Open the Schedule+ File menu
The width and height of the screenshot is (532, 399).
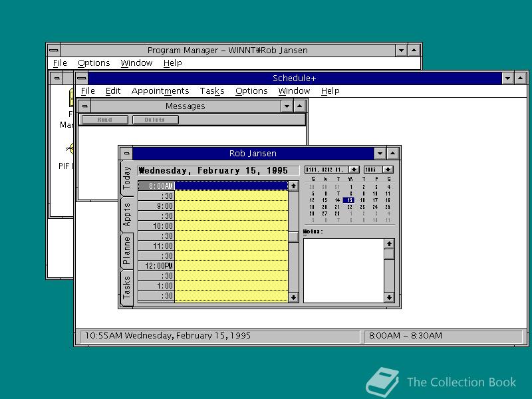click(x=88, y=91)
